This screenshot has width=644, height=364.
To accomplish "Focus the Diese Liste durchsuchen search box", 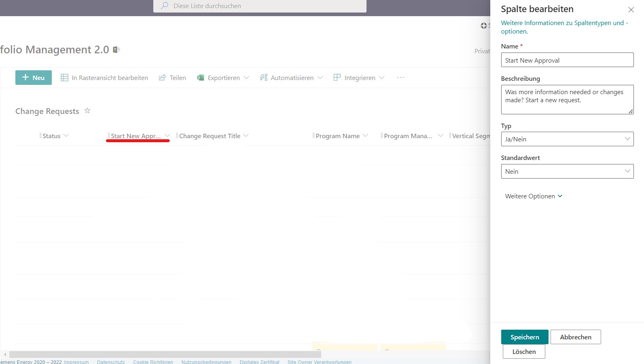I will (260, 6).
